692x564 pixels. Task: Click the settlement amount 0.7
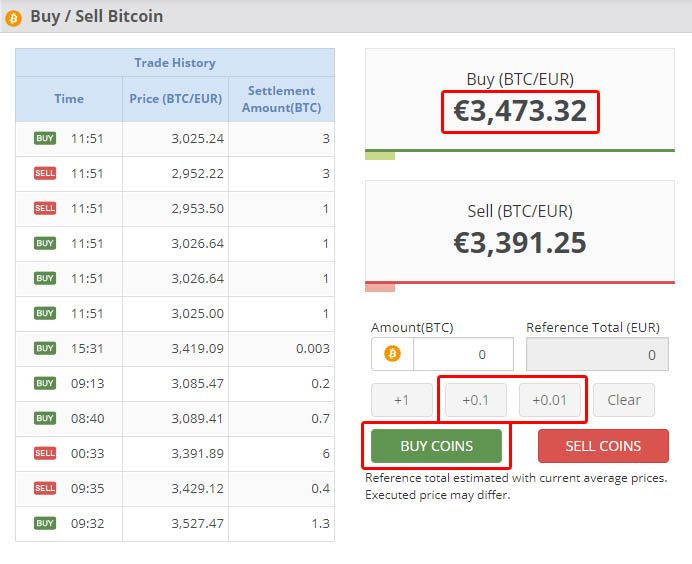tap(320, 418)
